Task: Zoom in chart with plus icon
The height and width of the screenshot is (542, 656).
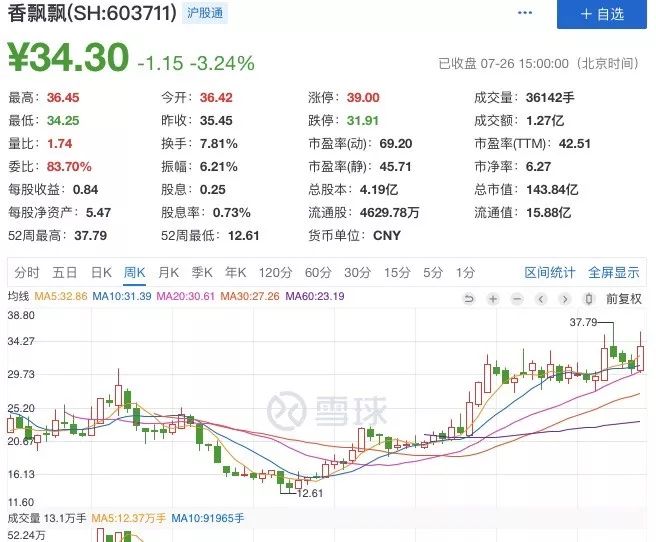Action: pos(493,299)
